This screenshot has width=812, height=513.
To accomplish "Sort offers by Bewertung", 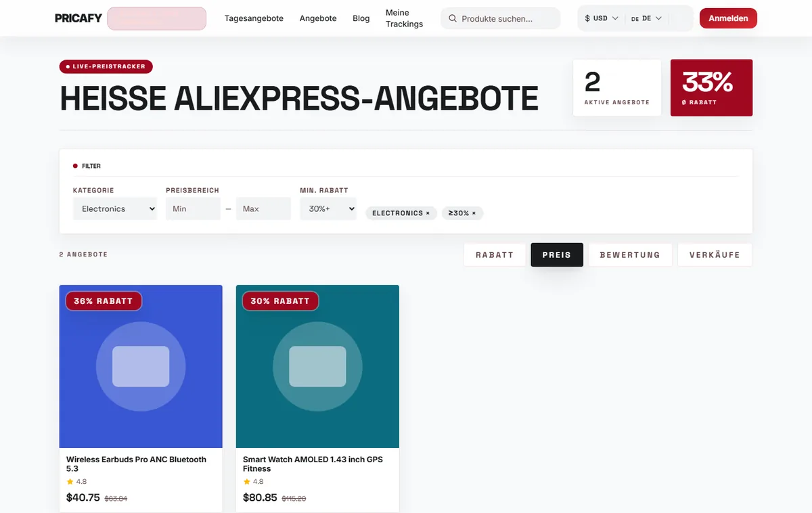I will coord(630,254).
